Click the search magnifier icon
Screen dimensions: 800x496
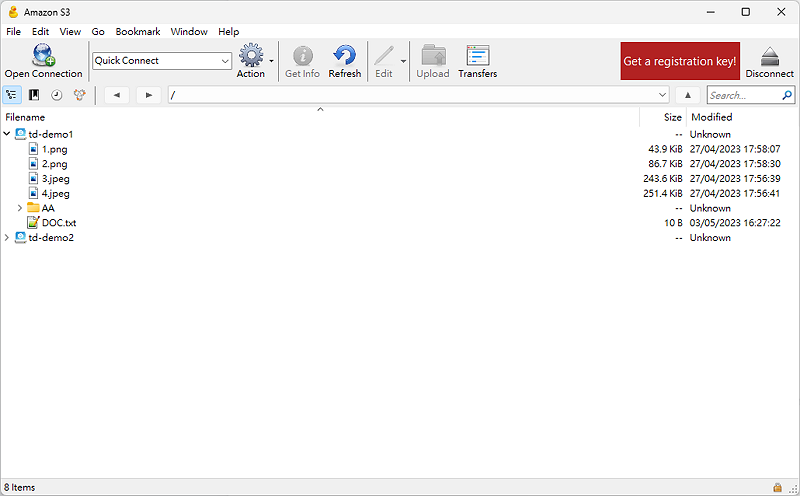[787, 95]
